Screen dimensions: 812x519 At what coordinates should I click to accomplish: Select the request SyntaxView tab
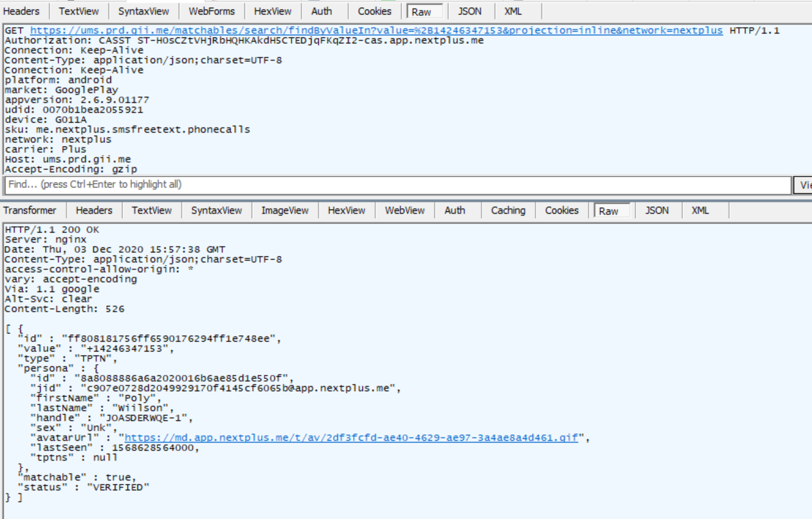point(143,11)
